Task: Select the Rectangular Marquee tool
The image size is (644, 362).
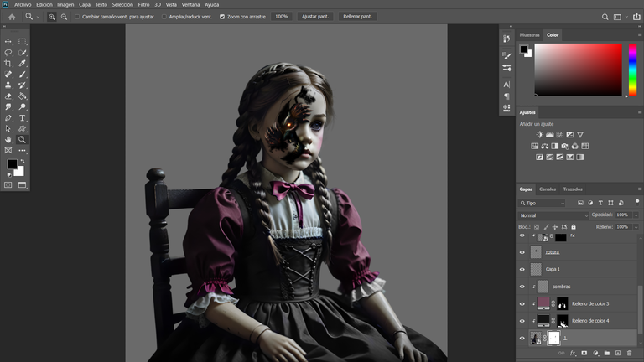Action: [x=22, y=41]
